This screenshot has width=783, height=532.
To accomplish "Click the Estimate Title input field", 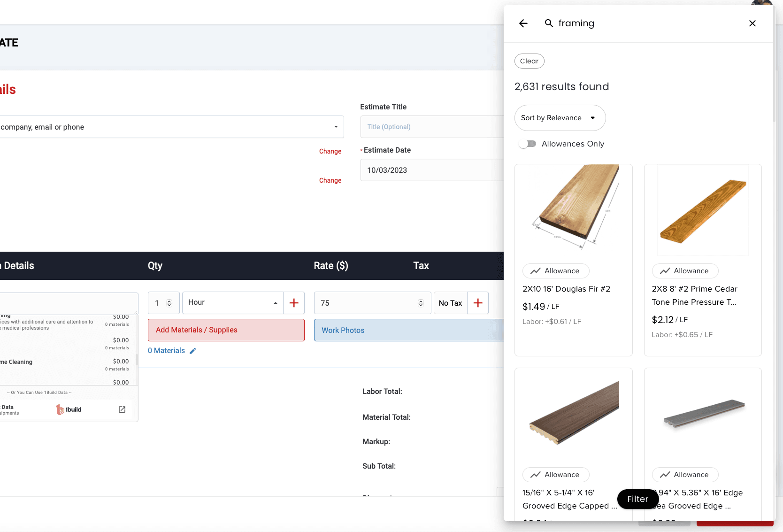I will click(x=432, y=127).
